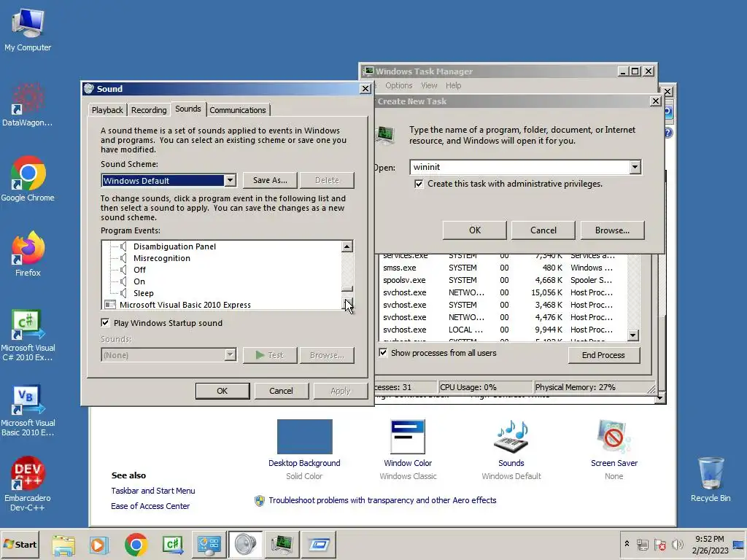Launch Google Chrome from desktop
747x560 pixels.
28,179
